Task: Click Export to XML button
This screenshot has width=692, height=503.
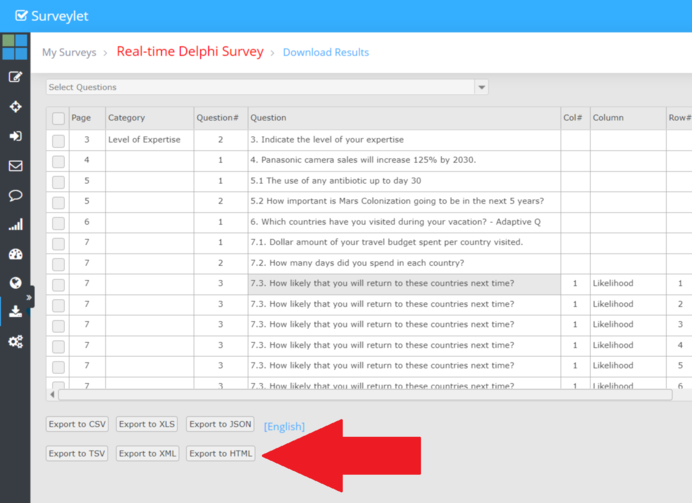Action: (147, 453)
